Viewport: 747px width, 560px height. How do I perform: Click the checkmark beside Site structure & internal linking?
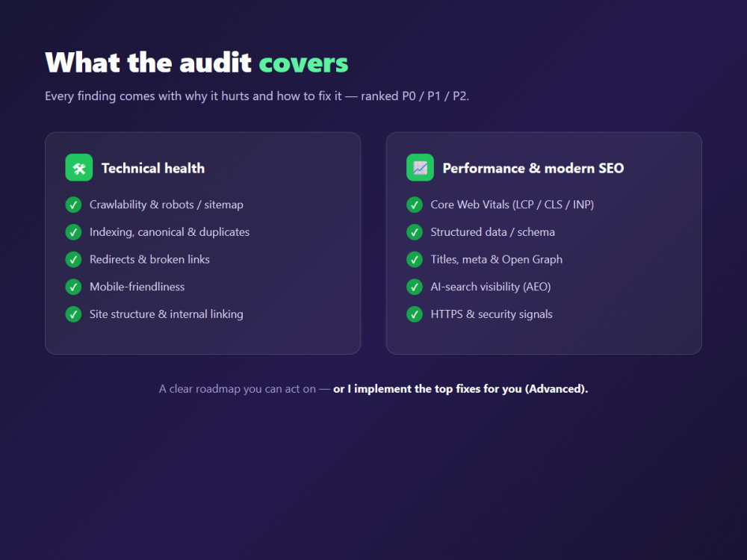tap(73, 314)
